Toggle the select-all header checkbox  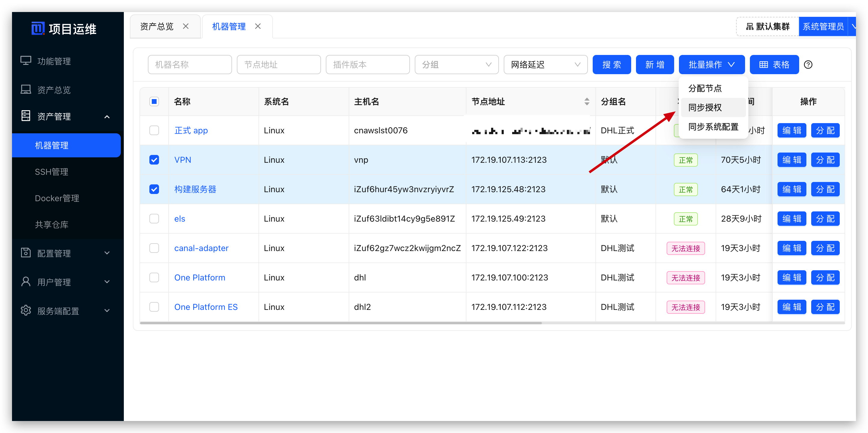(x=154, y=101)
